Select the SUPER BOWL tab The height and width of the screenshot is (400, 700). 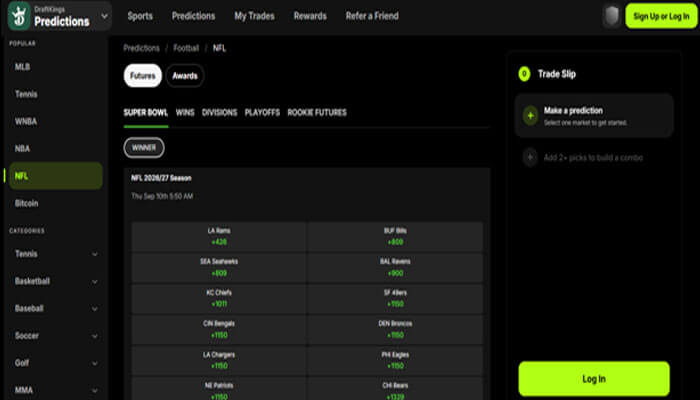pos(146,112)
